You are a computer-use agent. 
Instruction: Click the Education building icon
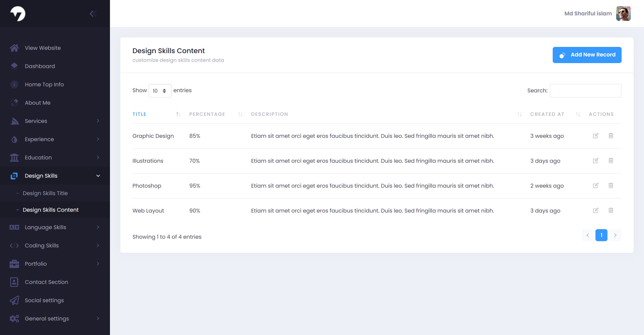(14, 157)
